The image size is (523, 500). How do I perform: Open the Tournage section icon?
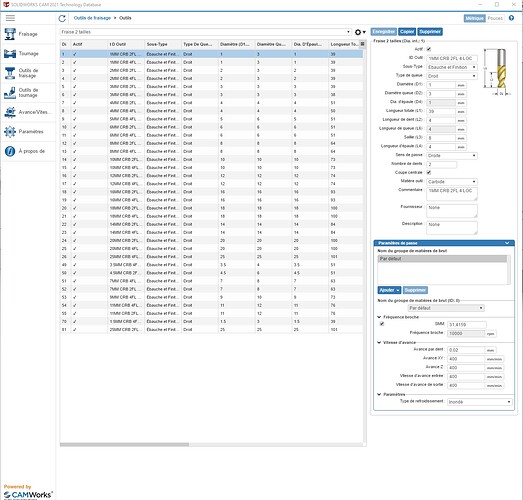10,53
